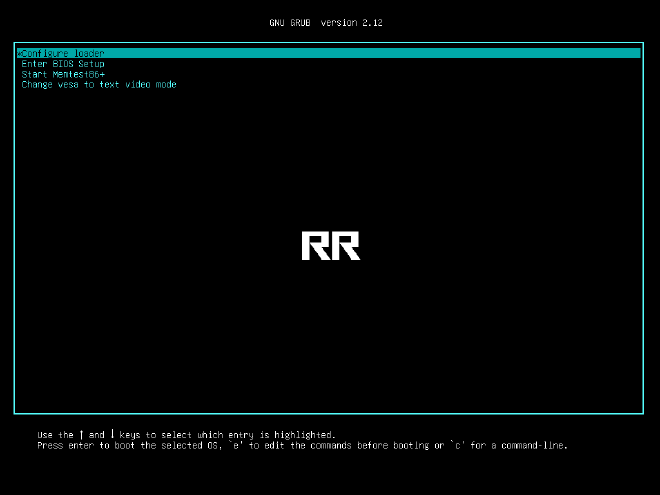Choose the Enter BIOS Setup entry
Viewport: 660px width, 495px height.
(x=63, y=64)
